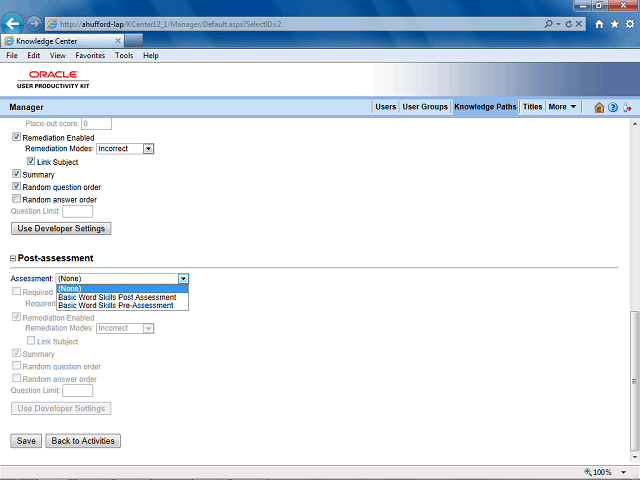Image resolution: width=640 pixels, height=480 pixels.
Task: Toggle disabled Post-assessment Random question order
Action: coord(16,365)
